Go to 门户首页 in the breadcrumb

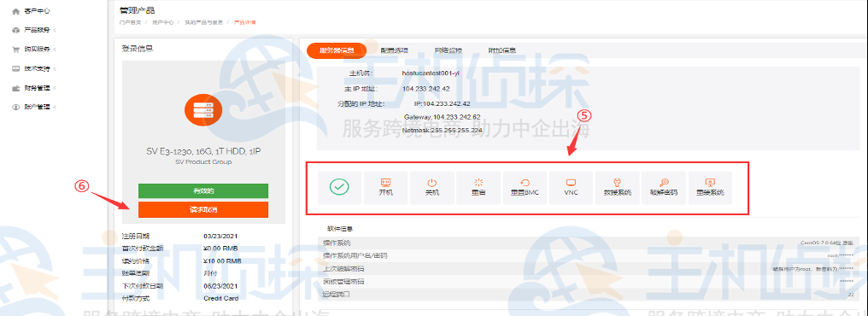(x=130, y=23)
